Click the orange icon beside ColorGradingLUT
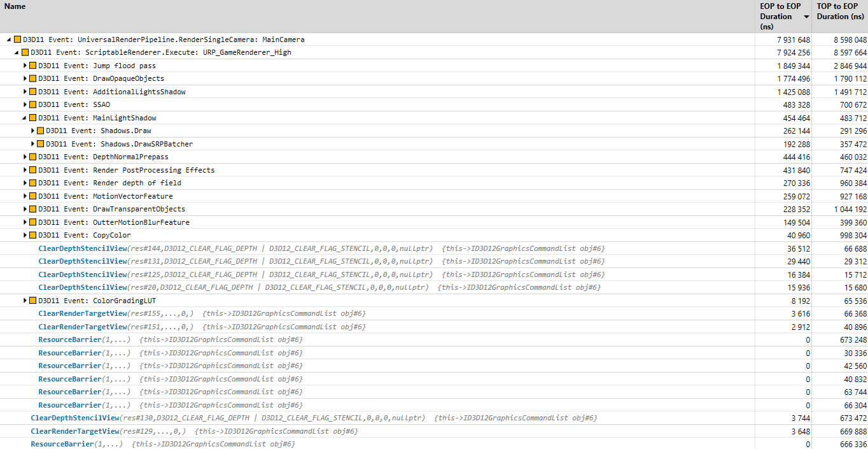868x449 pixels. pyautogui.click(x=33, y=301)
